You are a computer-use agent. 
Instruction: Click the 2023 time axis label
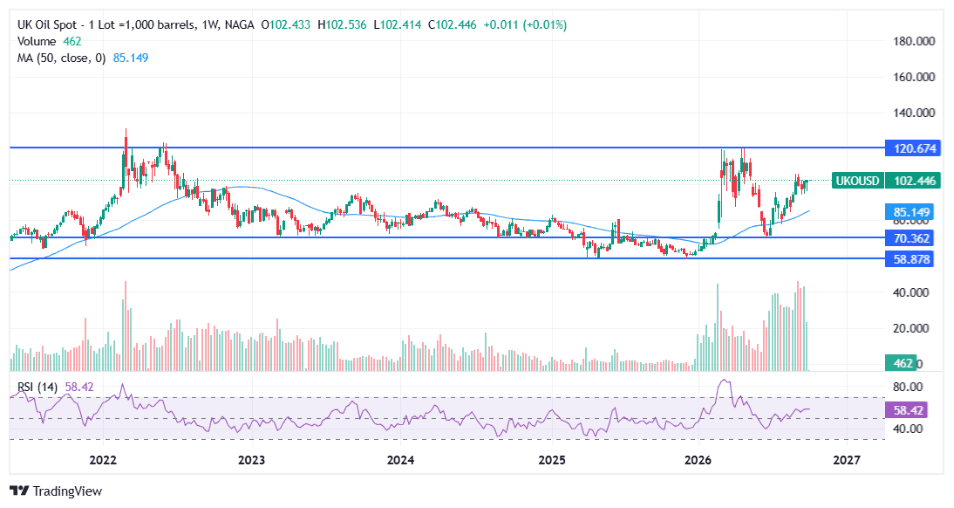click(x=251, y=460)
